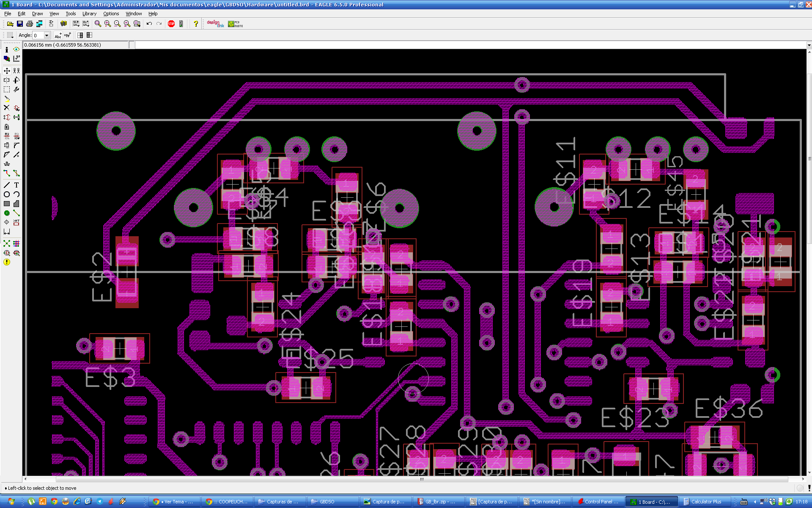Select the Delete (X) tool

pos(7,108)
